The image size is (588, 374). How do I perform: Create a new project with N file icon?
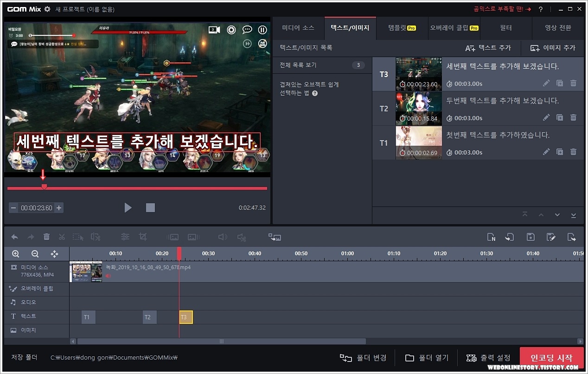click(x=492, y=237)
